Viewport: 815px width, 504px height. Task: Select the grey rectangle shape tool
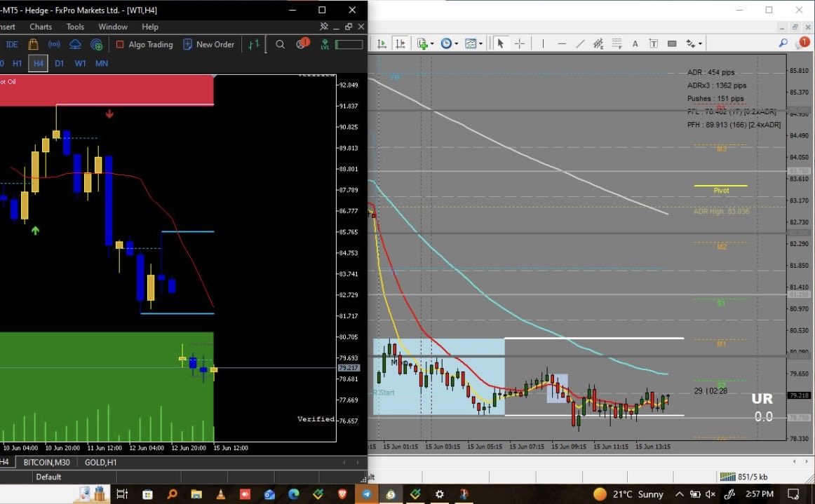pos(672,43)
